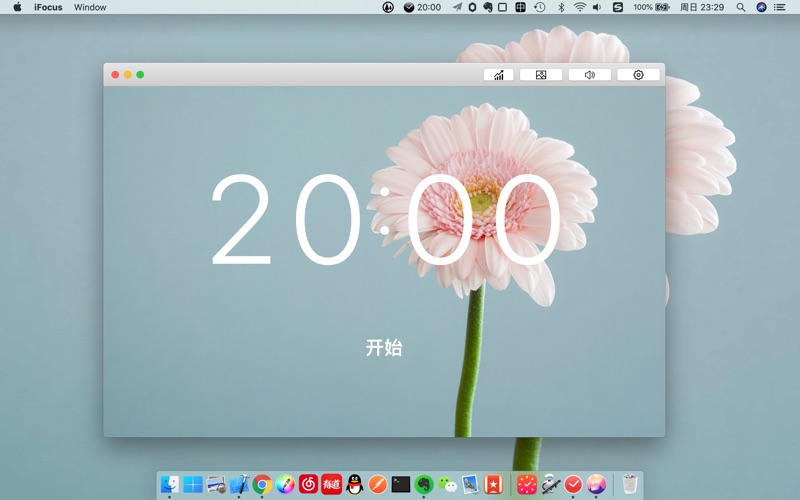Open the statistics chart in iFocus toolbar
Viewport: 800px width, 500px height.
coord(498,75)
